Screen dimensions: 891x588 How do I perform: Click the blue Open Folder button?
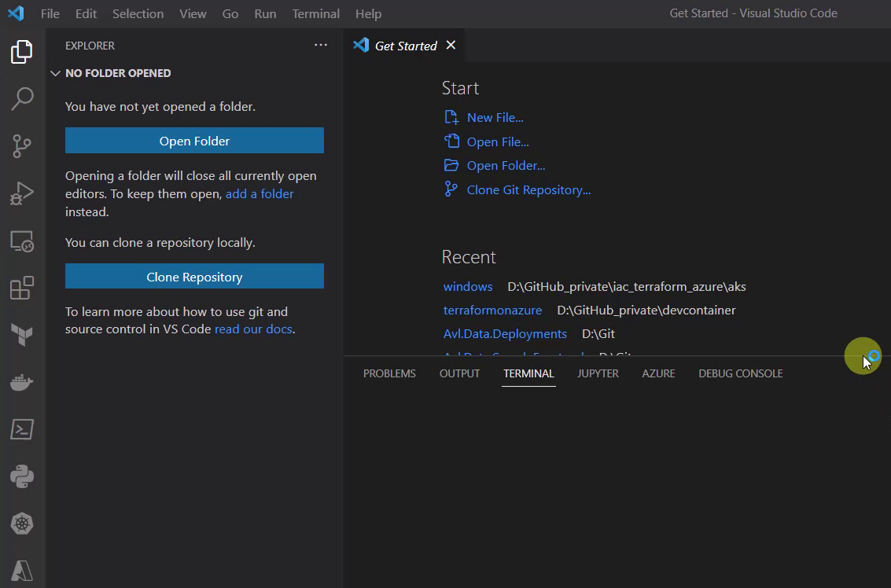click(x=194, y=141)
